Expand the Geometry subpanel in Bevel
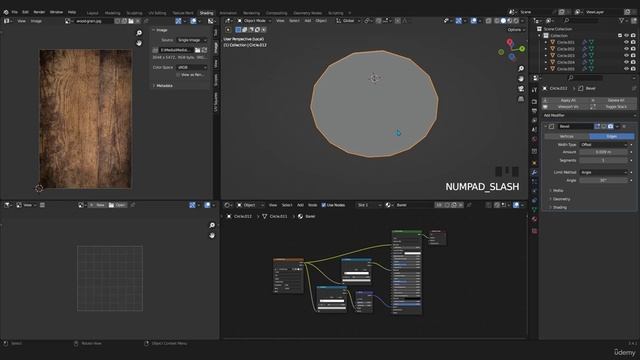640x360 pixels. pyautogui.click(x=560, y=199)
